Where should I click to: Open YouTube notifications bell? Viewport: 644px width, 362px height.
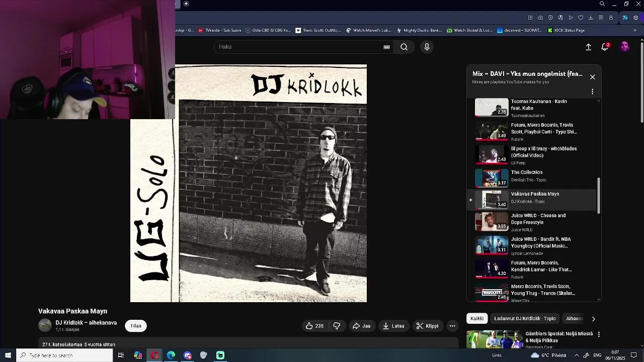click(x=605, y=47)
